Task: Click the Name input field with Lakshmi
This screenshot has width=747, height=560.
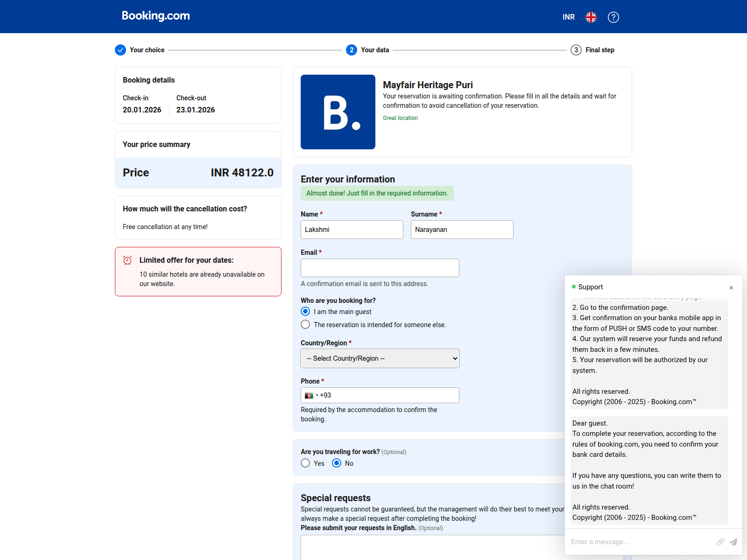Action: pyautogui.click(x=352, y=230)
